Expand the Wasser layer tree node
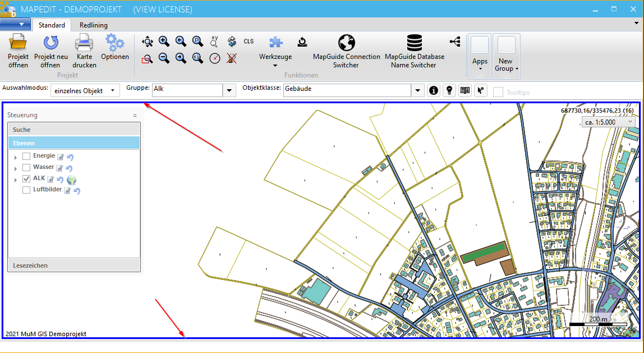 [16, 168]
